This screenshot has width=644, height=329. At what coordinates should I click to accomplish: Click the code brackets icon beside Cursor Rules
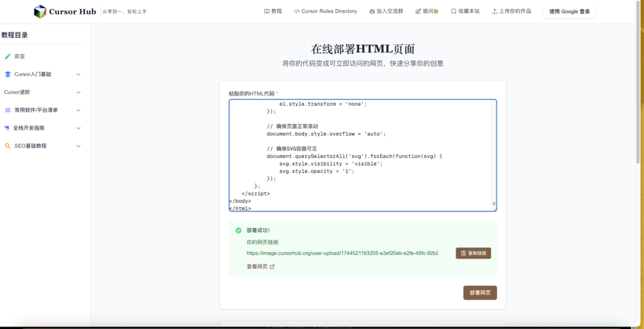297,11
